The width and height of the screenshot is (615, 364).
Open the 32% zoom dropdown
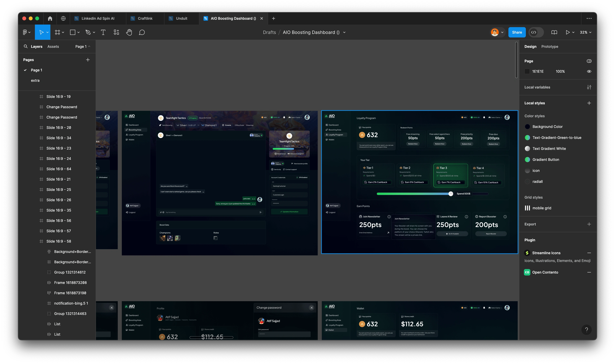(585, 32)
